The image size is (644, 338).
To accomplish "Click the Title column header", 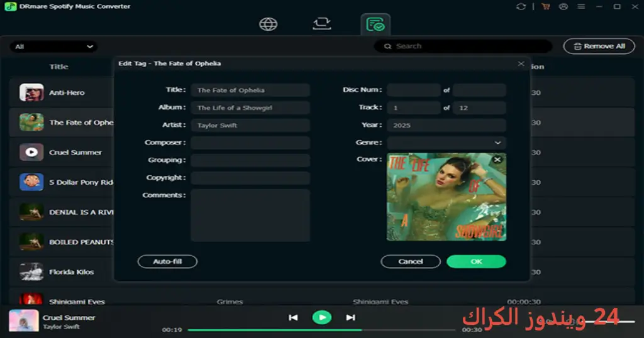I will tap(58, 67).
